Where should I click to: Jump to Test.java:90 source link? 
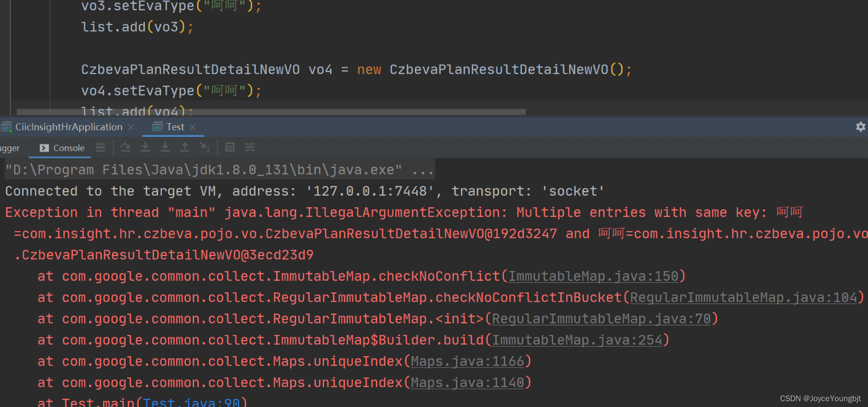click(191, 402)
